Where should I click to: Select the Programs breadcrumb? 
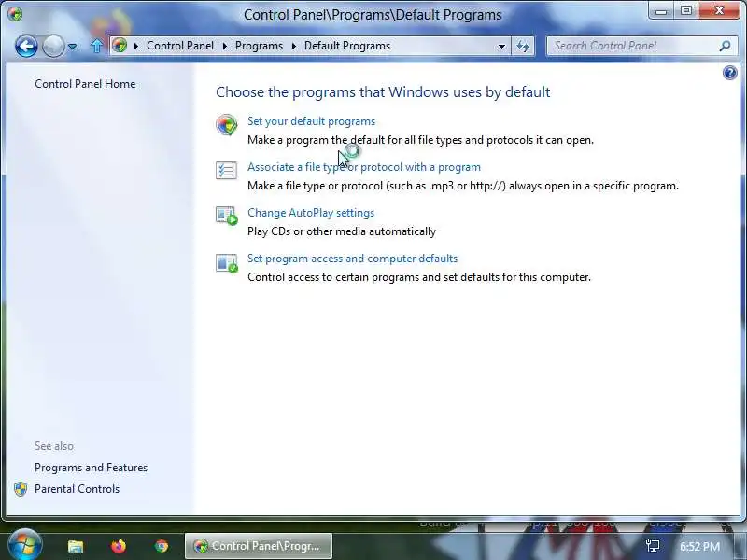[259, 46]
